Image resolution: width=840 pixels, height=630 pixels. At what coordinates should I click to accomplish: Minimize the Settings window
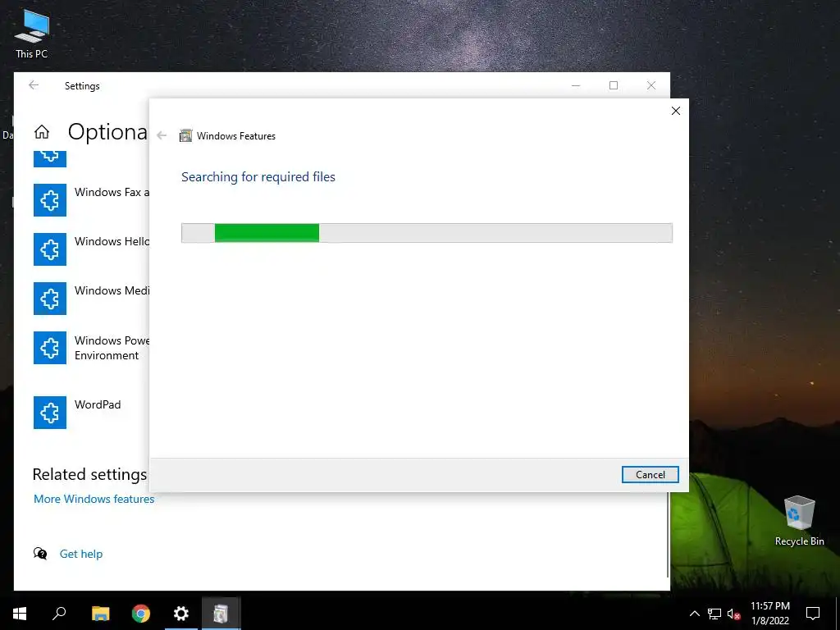pos(576,85)
